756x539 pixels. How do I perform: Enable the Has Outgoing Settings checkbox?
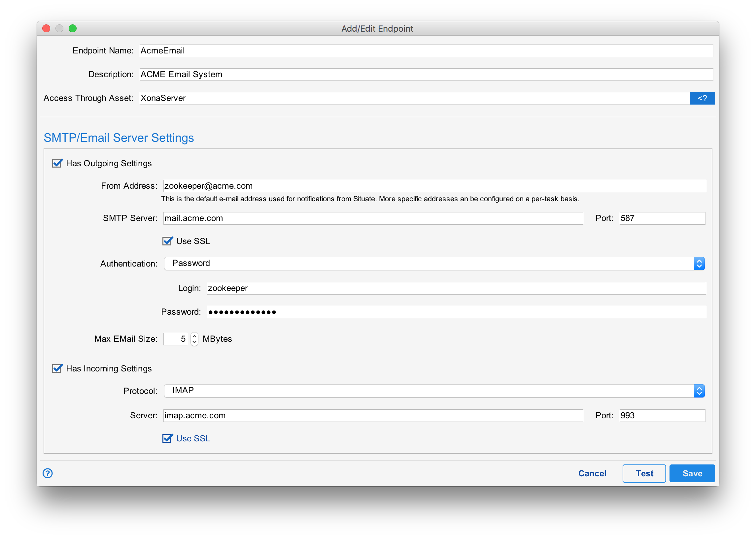pyautogui.click(x=57, y=163)
